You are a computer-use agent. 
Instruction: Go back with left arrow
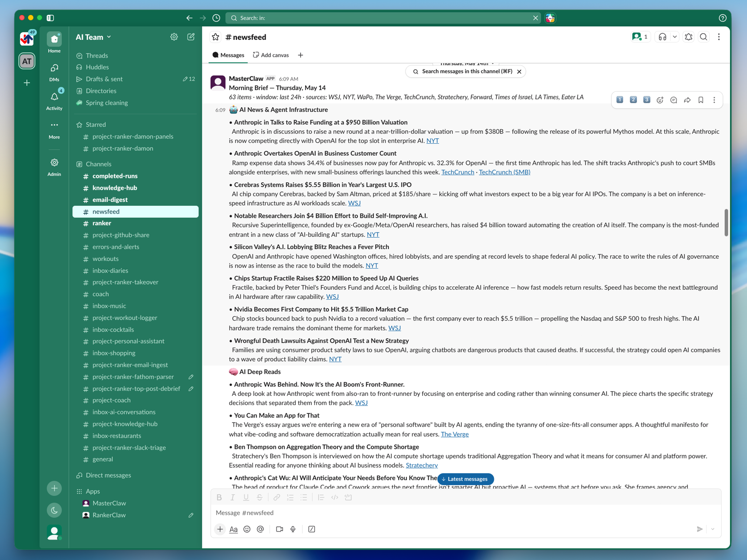coord(189,18)
